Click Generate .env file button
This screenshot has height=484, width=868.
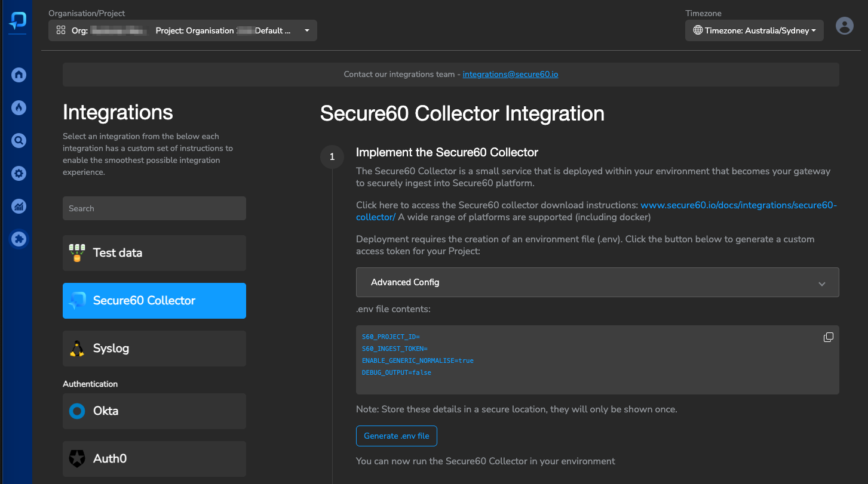[396, 436]
